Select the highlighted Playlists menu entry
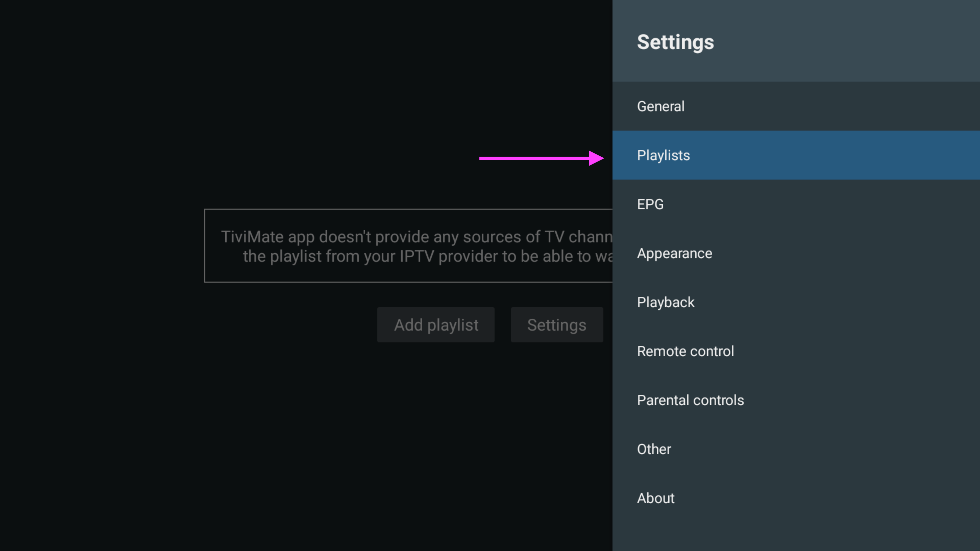The width and height of the screenshot is (980, 551). 664,156
